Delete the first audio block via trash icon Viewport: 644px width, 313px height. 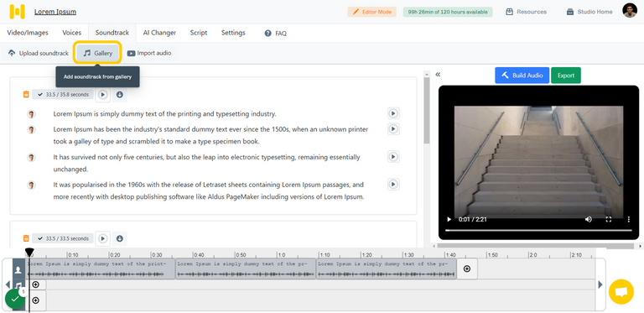coord(26,95)
